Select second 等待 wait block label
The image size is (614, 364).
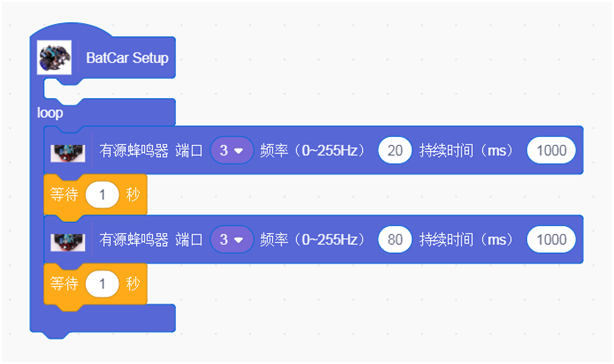[64, 283]
